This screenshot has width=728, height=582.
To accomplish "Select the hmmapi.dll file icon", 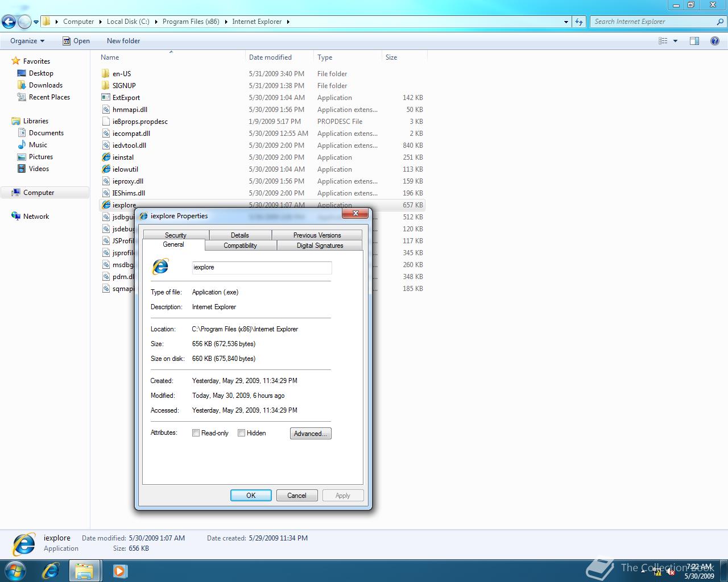I will [106, 110].
